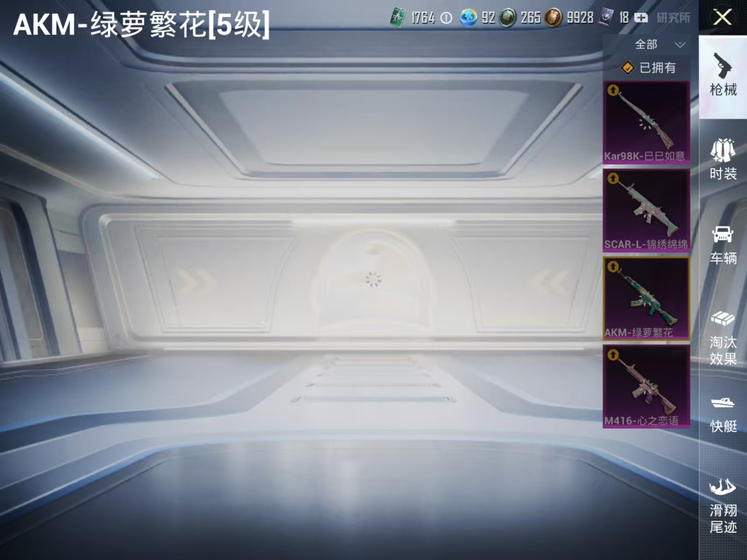Select the Kar98K-巳巳如意 skin thumbnail
The height and width of the screenshot is (560, 747).
[646, 123]
